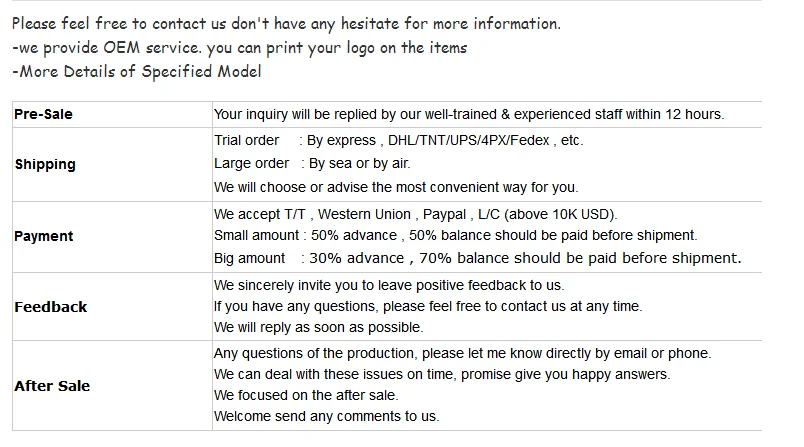Image resolution: width=804 pixels, height=447 pixels.
Task: Click the OEM service text line
Action: tap(240, 47)
